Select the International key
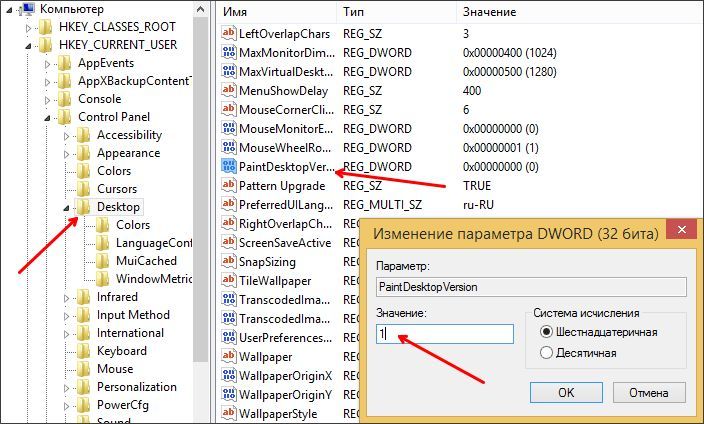Viewport: 704px width, 424px height. pyautogui.click(x=130, y=333)
